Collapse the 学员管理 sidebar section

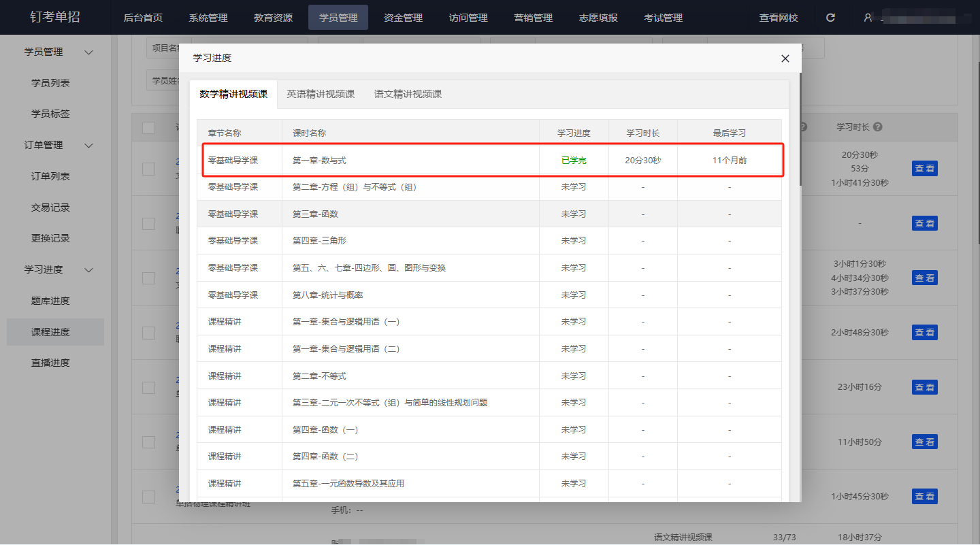88,52
